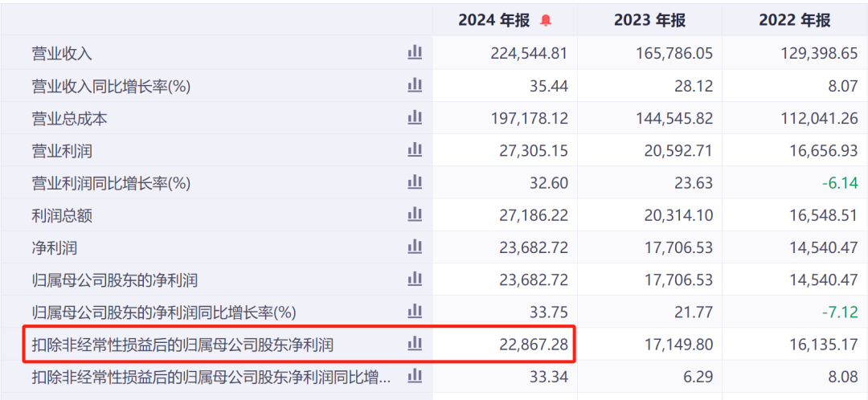Click the red bell alert icon beside 2024 年报

(546, 21)
